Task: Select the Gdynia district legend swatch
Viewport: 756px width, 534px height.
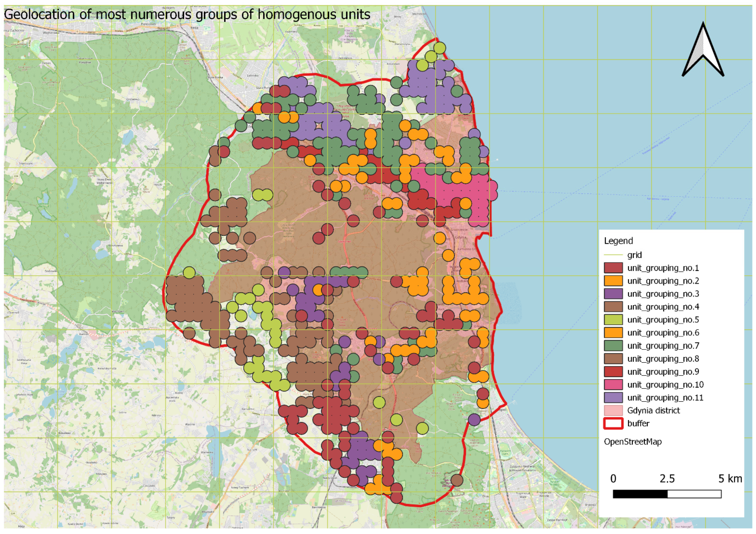Action: click(x=613, y=410)
